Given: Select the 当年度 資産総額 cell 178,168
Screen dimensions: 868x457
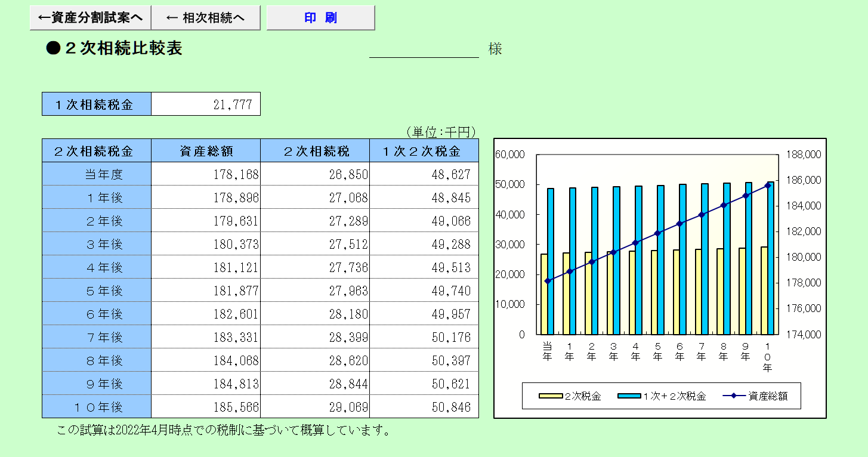Looking at the screenshot, I should pos(206,174).
